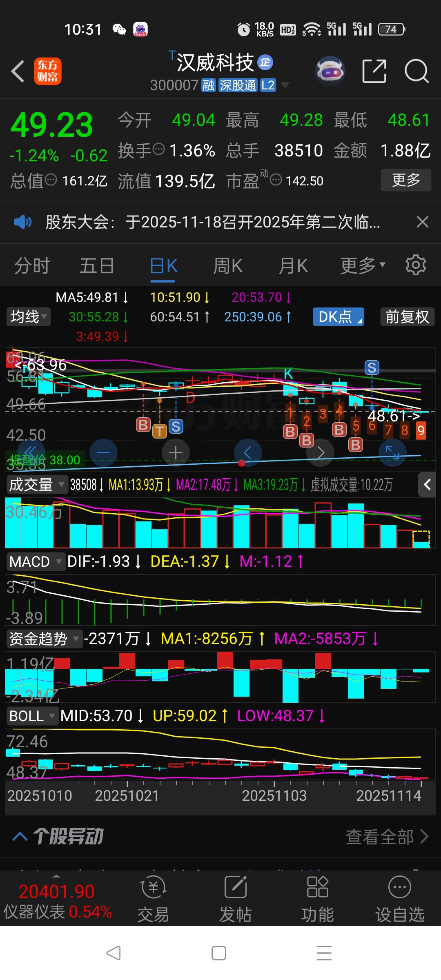
Task: Tap Android back navigation button
Action: (114, 953)
